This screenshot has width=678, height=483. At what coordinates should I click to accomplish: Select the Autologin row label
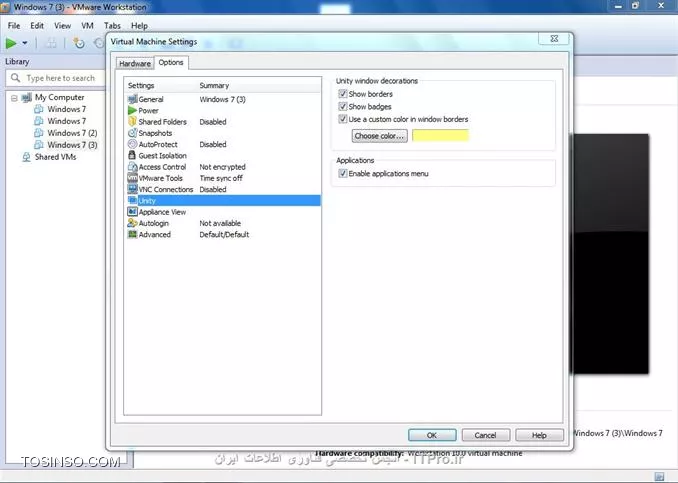pyautogui.click(x=154, y=223)
